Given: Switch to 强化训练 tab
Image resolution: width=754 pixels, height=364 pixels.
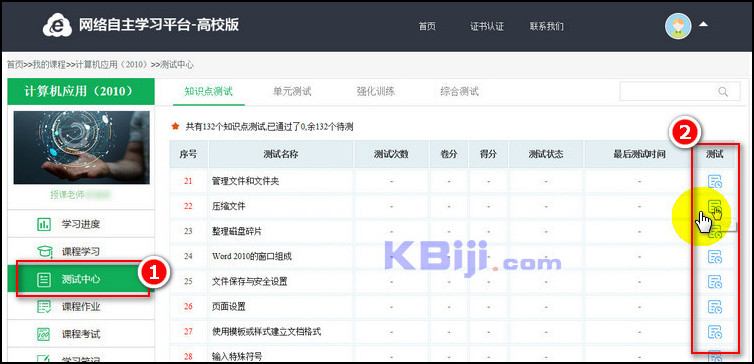Looking at the screenshot, I should [x=376, y=91].
